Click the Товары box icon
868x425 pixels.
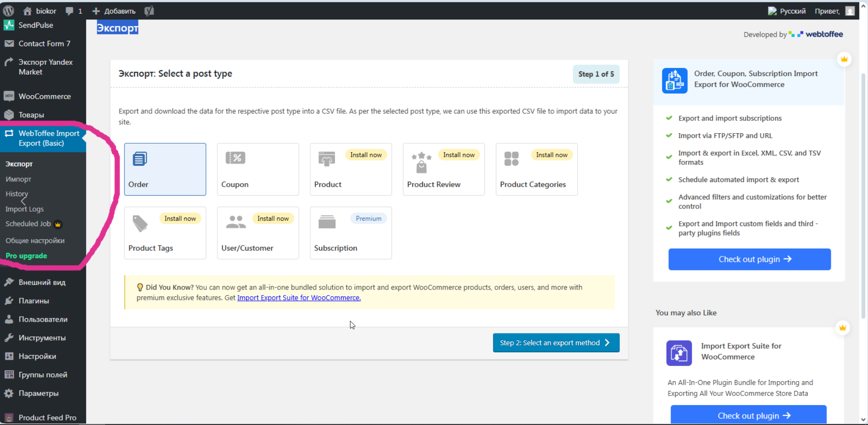click(x=9, y=115)
